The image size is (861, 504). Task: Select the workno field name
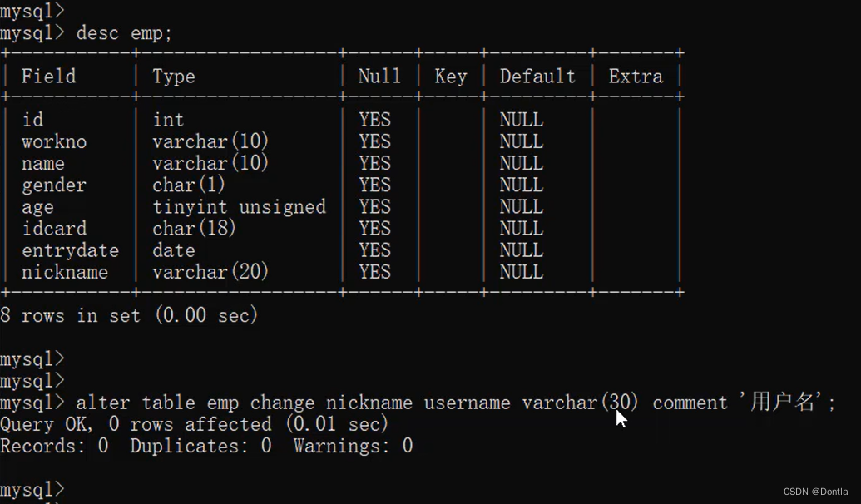tap(54, 141)
